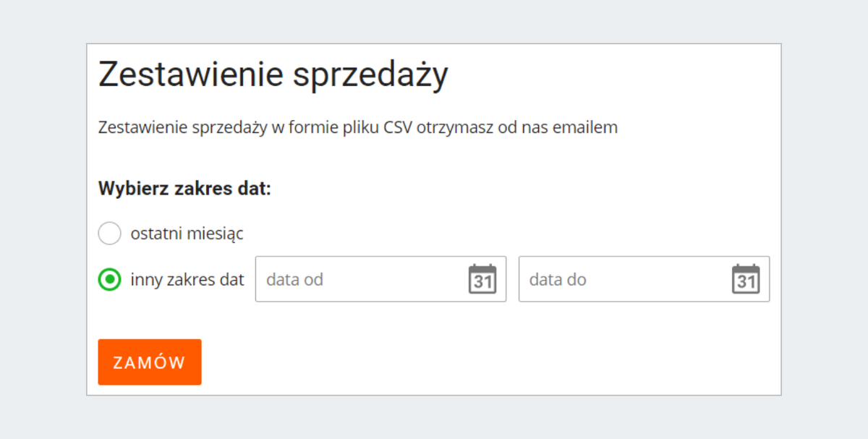
Task: Click the "inny zakres dat" option label
Action: click(x=187, y=279)
